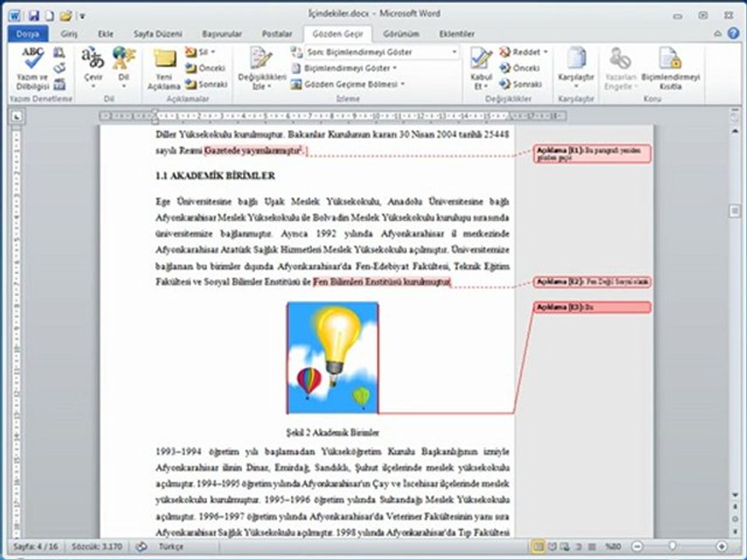Switch to the Postalar tab
Screen dimensions: 747x560
coord(277,33)
